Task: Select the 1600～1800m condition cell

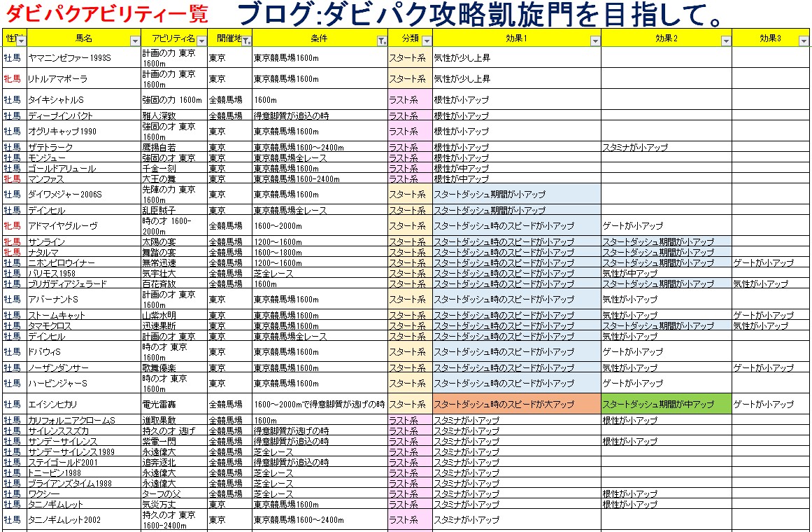Action: click(320, 252)
